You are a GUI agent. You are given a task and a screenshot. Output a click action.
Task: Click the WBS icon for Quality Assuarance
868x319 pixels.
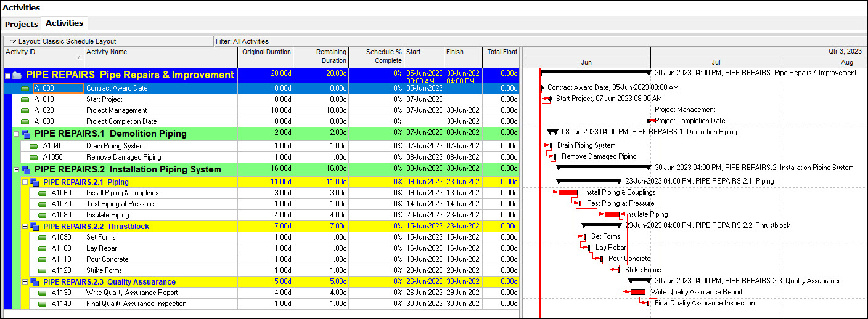tap(35, 282)
